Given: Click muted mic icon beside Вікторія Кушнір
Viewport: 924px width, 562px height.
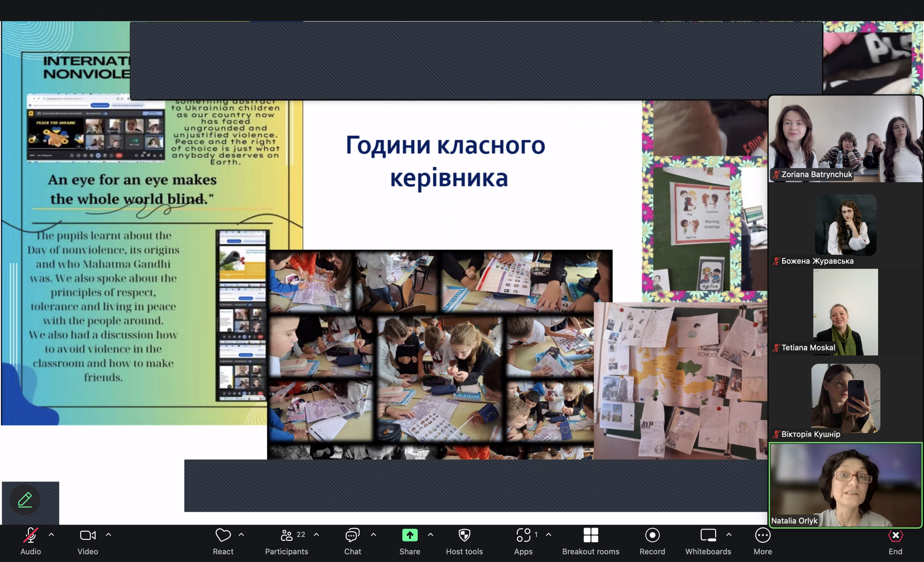Looking at the screenshot, I should click(x=776, y=434).
